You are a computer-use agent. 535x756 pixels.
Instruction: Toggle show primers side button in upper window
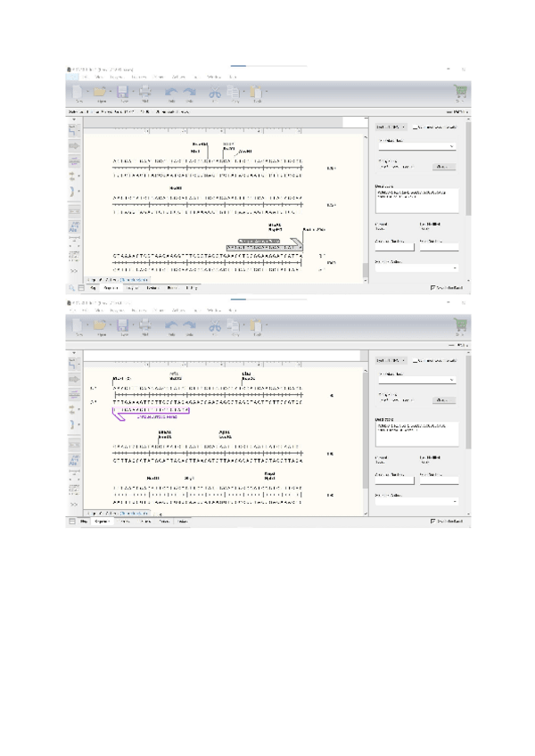(x=74, y=161)
